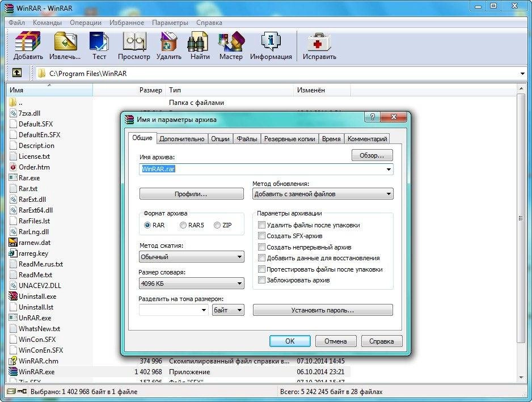Click the parent folder '..' icon
532x402 pixels.
tap(13, 102)
